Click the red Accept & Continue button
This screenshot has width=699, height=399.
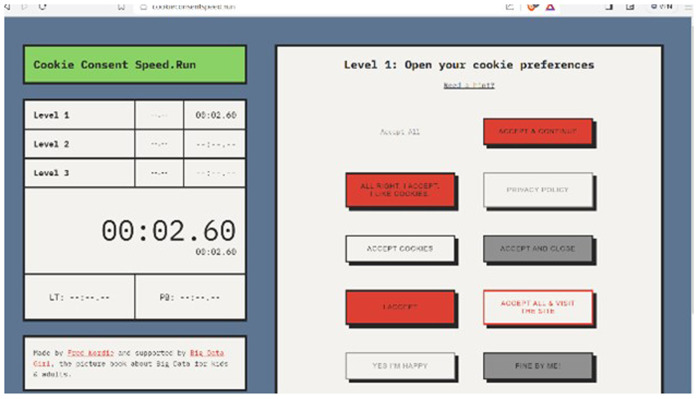tap(538, 132)
